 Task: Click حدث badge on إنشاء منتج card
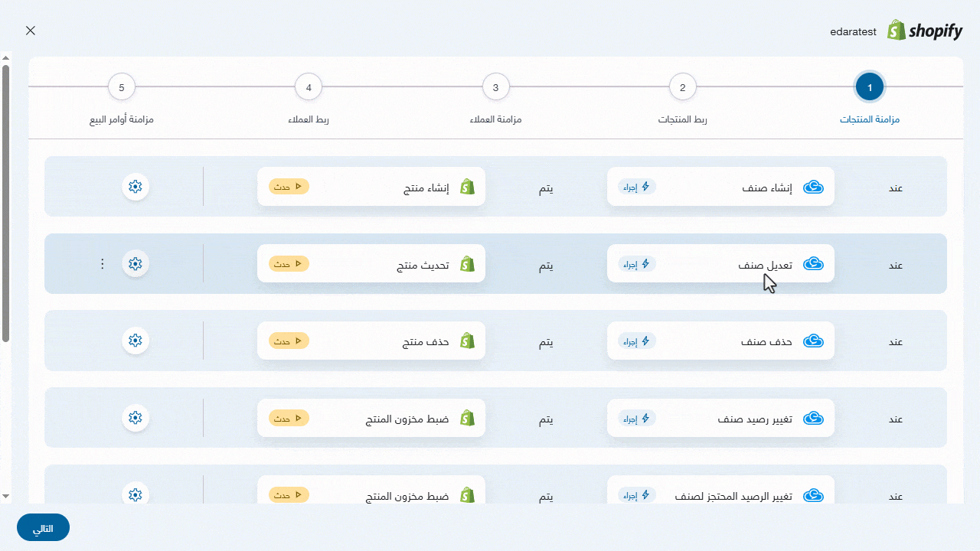tap(289, 187)
